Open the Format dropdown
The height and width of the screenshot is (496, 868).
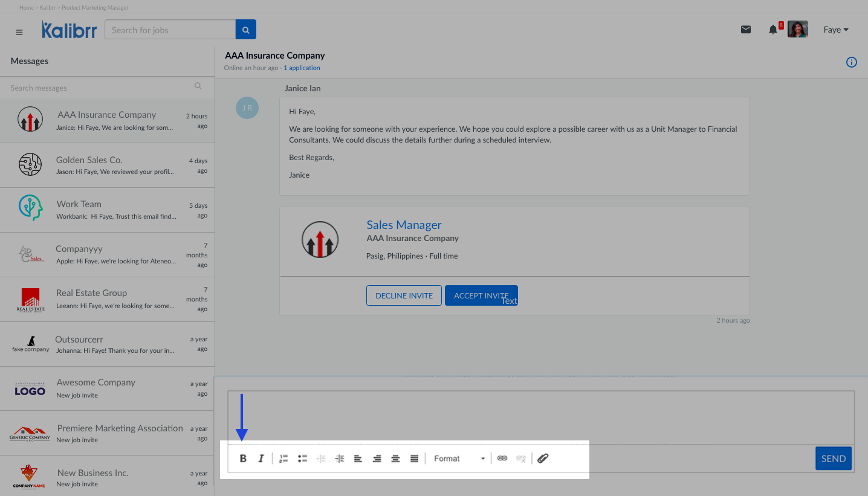pyautogui.click(x=459, y=459)
